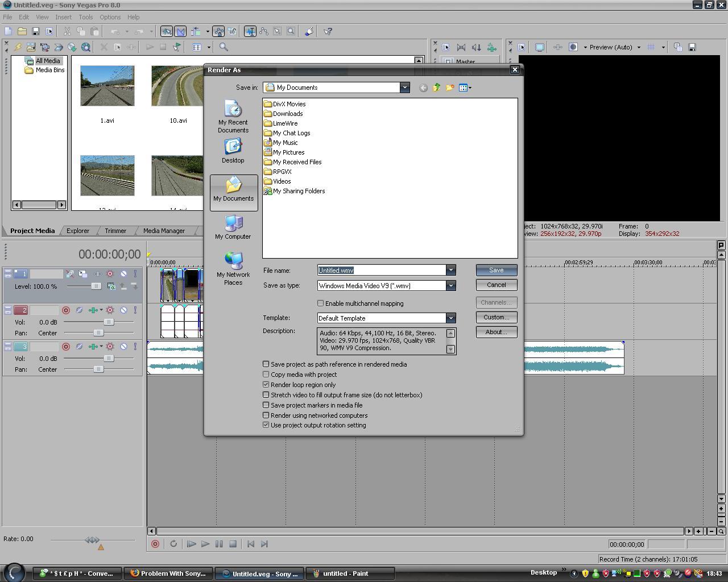Screen dimensions: 728x582
Task: Click the About... button
Action: point(497,332)
